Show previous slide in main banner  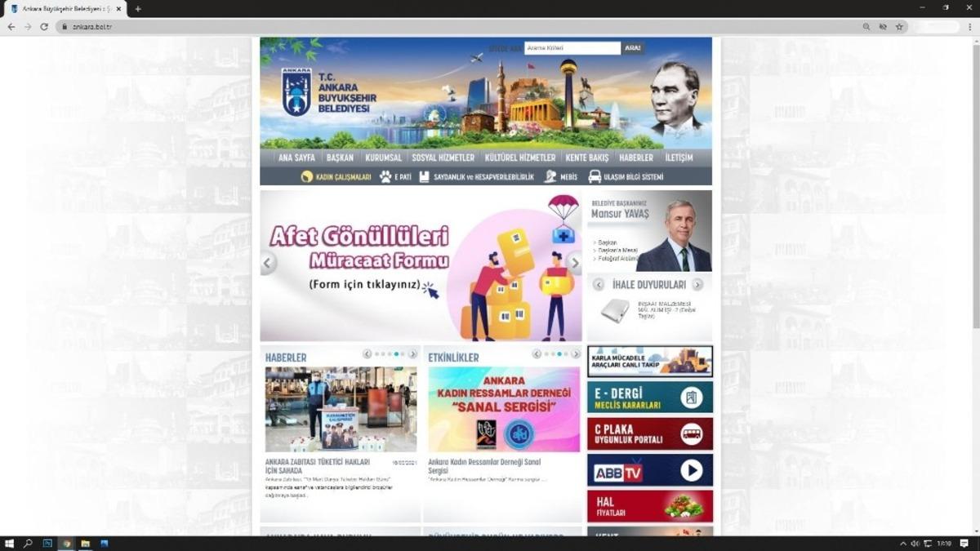coord(268,263)
